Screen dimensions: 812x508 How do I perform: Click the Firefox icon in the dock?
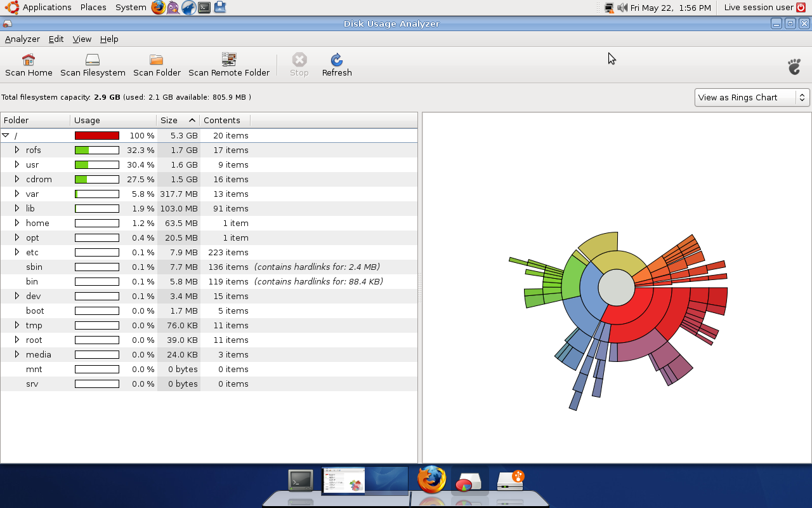[431, 479]
